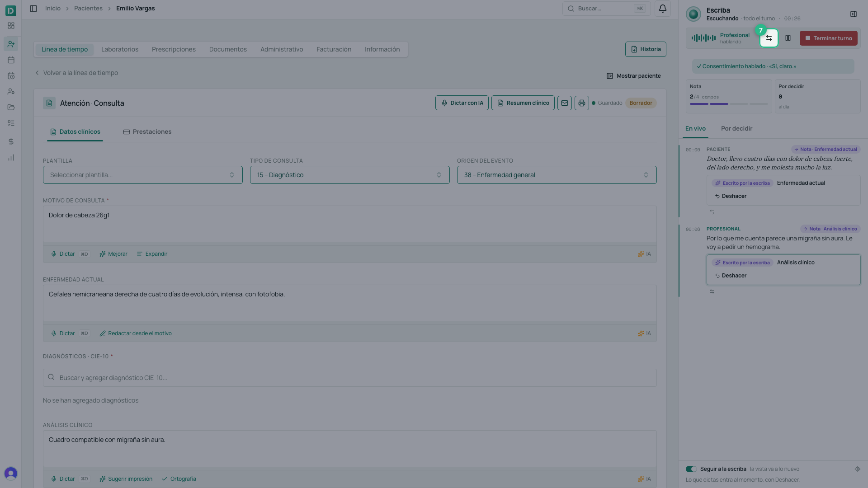Open the folder icon in sidebar

click(x=11, y=108)
